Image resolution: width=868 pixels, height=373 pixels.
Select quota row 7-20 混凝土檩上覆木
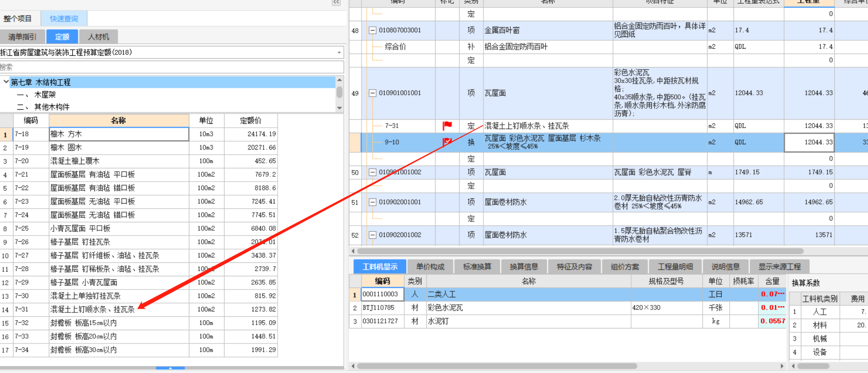(x=139, y=161)
